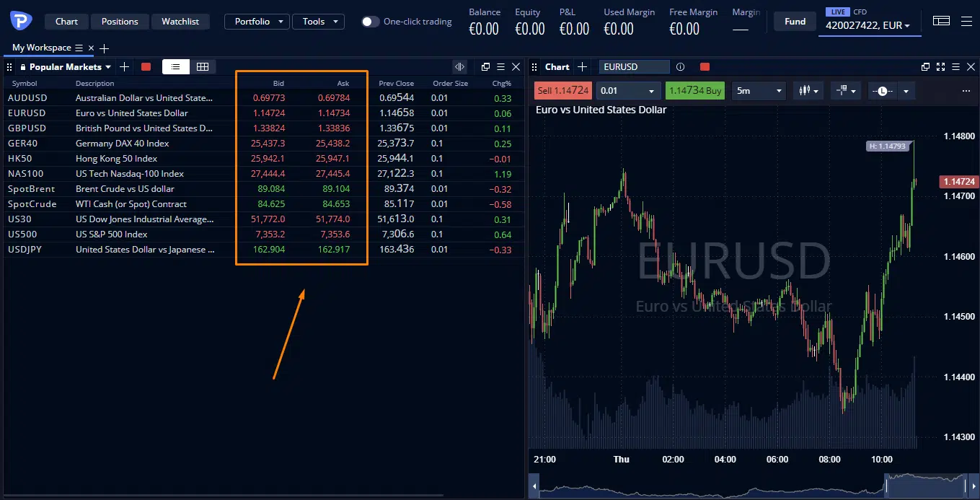980x500 pixels.
Task: Open the Chart tab in top bar
Action: point(66,22)
